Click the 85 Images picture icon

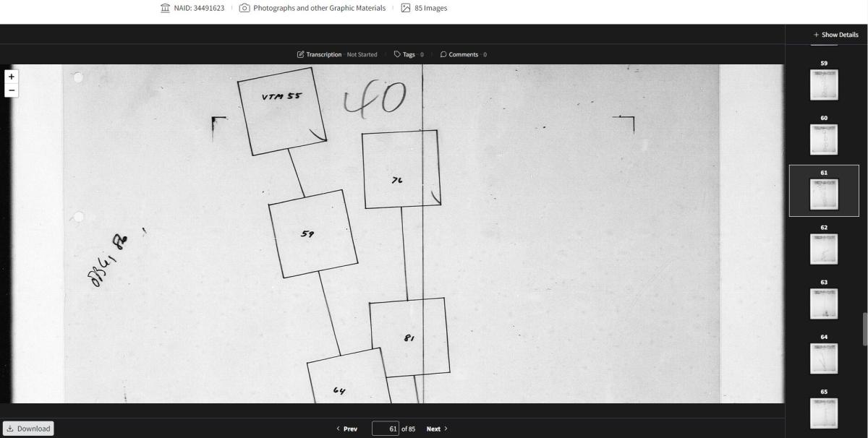[406, 8]
